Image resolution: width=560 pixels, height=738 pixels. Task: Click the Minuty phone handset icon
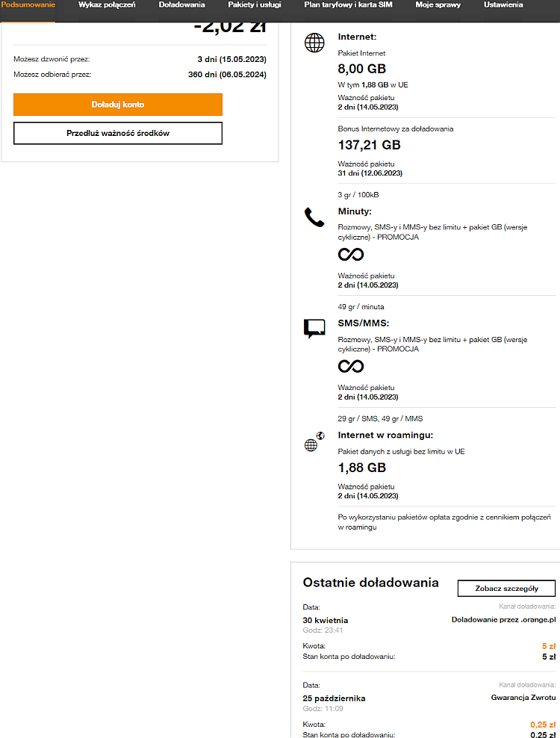pos(314,217)
